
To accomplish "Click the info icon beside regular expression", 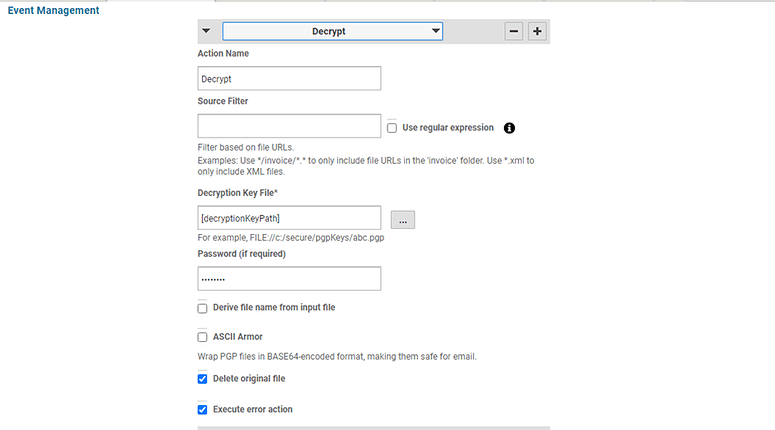I will click(509, 128).
